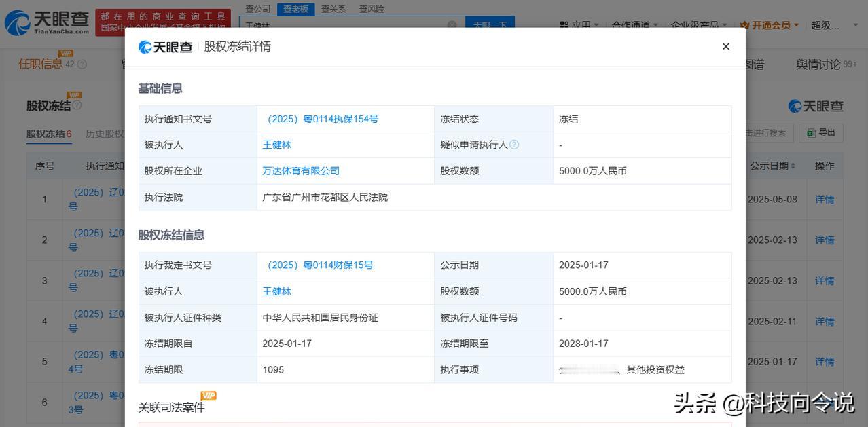Screen dimensions: 868x427
Task: Click the 关联司法案件 section heading
Action: pos(171,407)
